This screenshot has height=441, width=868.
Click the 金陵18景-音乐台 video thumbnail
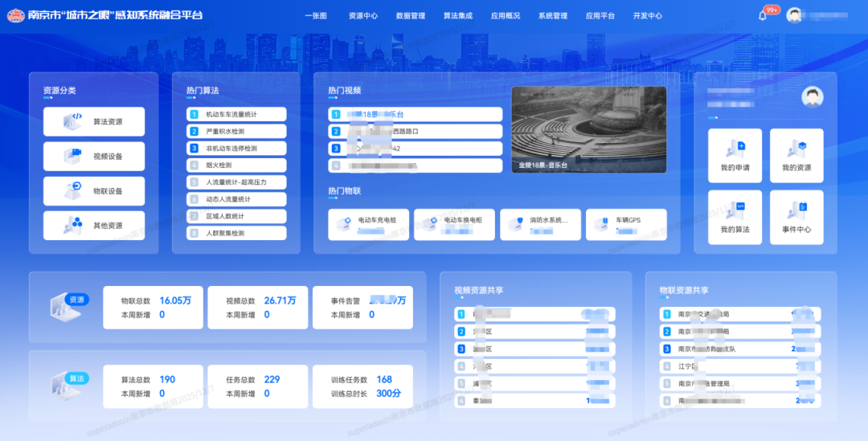(588, 129)
